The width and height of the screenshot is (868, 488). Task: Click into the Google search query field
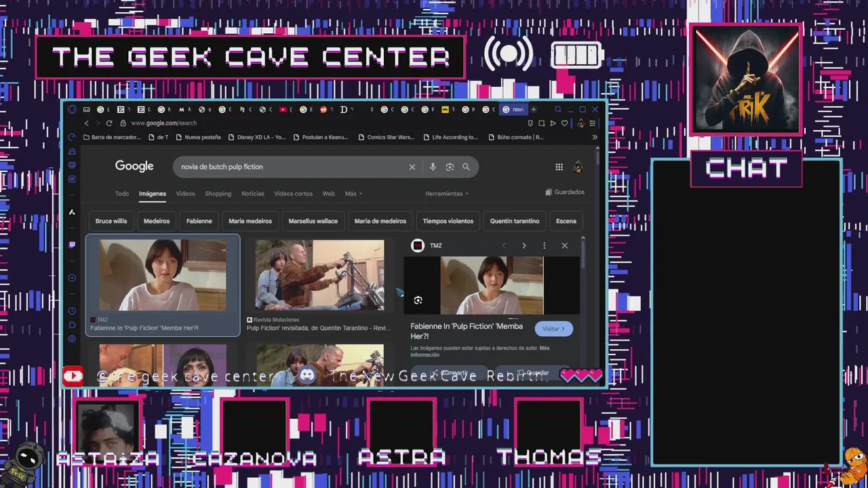[x=292, y=167]
